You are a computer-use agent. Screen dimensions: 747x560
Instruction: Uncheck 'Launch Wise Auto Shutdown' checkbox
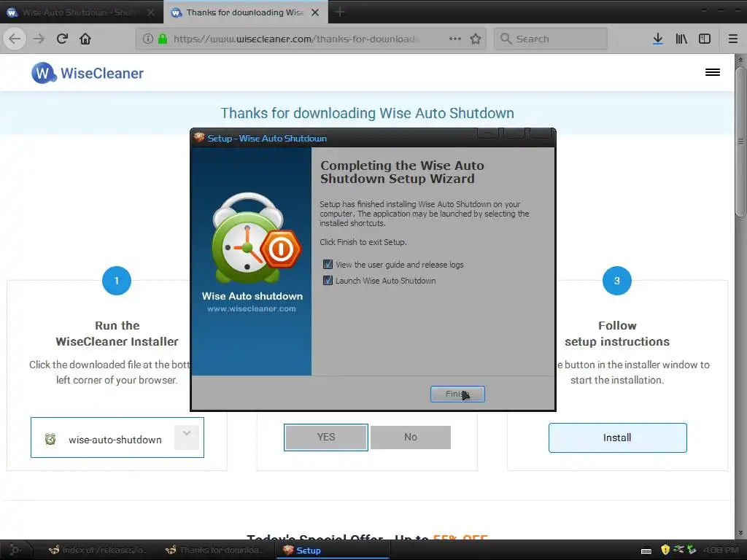coord(328,281)
